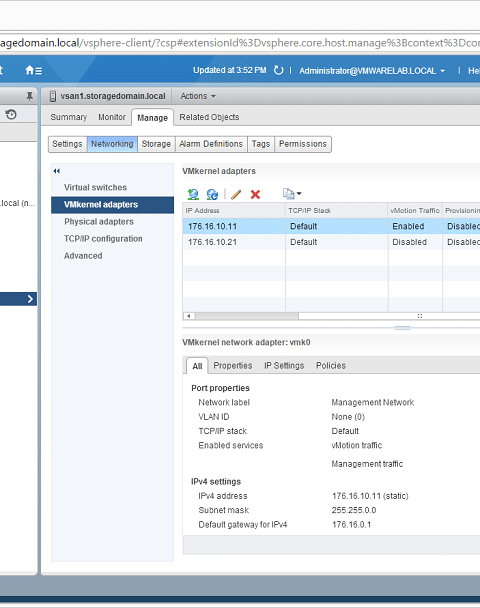The height and width of the screenshot is (608, 480).
Task: Open the vSphere home menu icon
Action: [33, 71]
